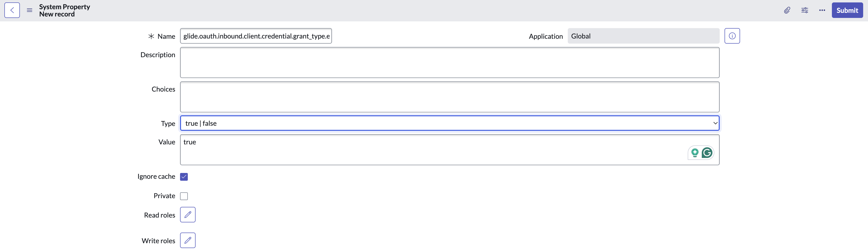
Task: Enable the Private checkbox
Action: coord(184,196)
